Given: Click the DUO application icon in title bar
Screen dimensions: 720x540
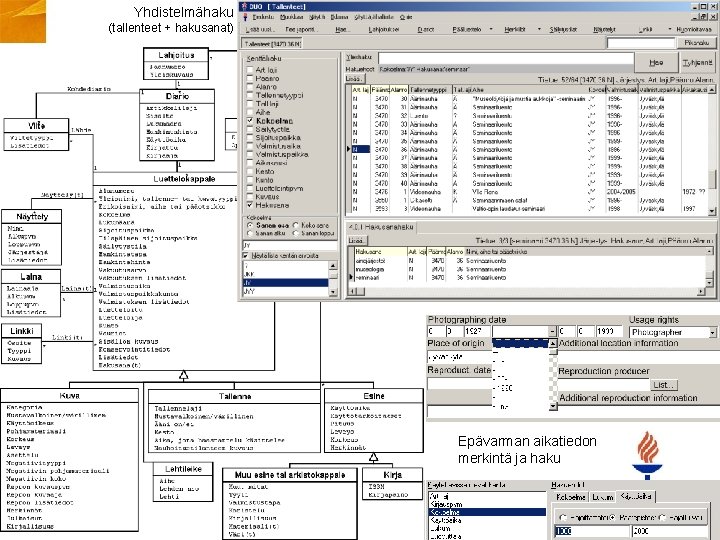Looking at the screenshot, I should point(245,6).
